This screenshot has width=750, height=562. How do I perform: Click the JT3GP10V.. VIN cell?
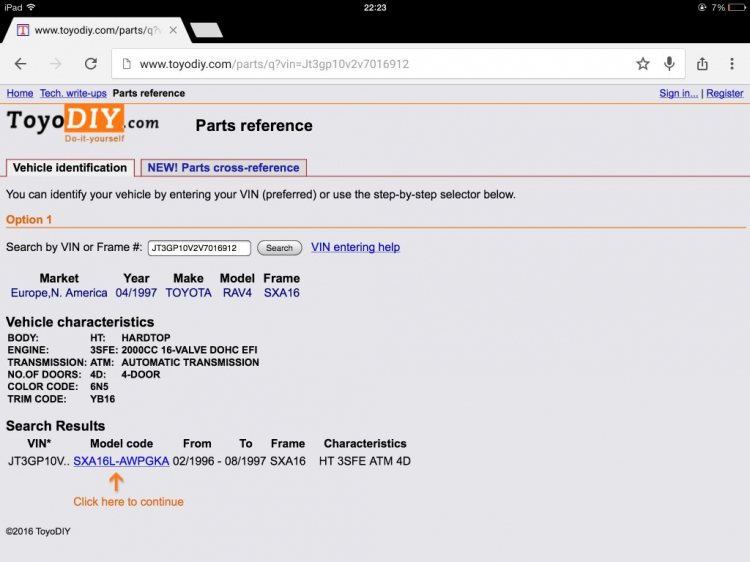point(39,461)
